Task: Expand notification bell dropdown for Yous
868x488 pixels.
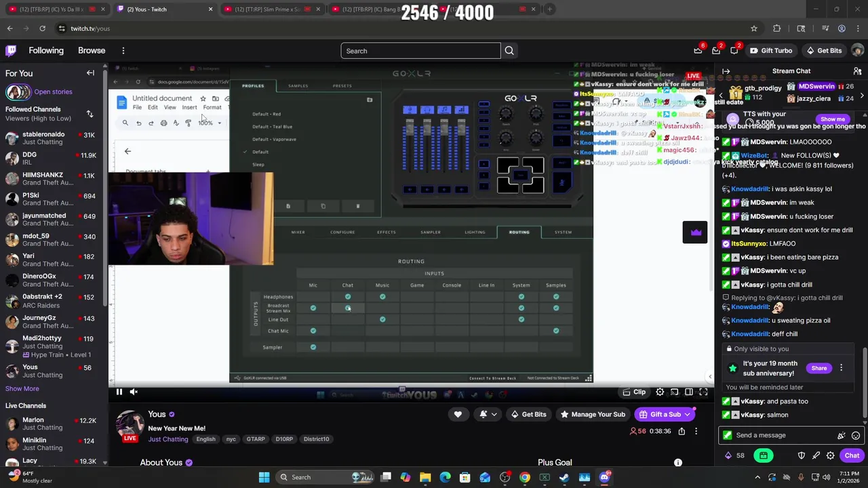Action: [494, 414]
